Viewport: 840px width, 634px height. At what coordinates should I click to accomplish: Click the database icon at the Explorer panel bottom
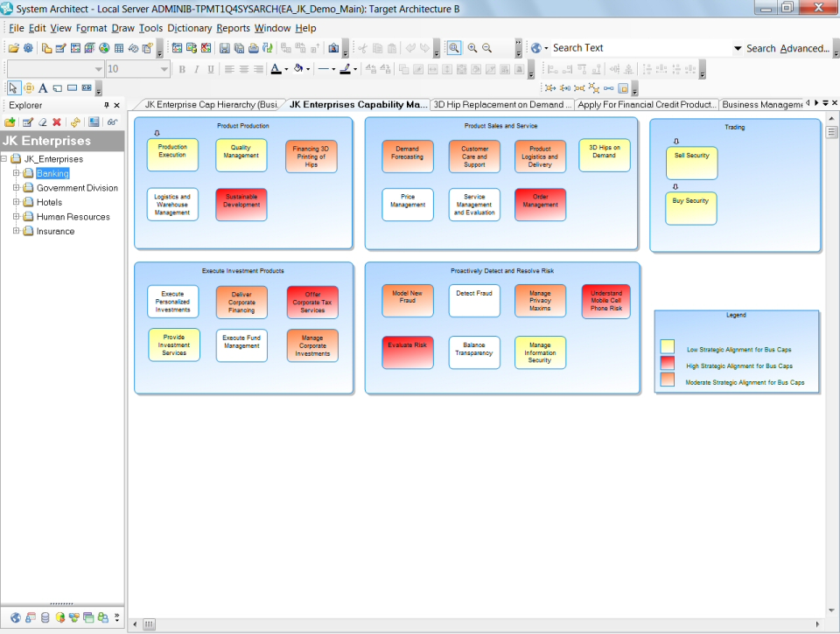(45, 617)
